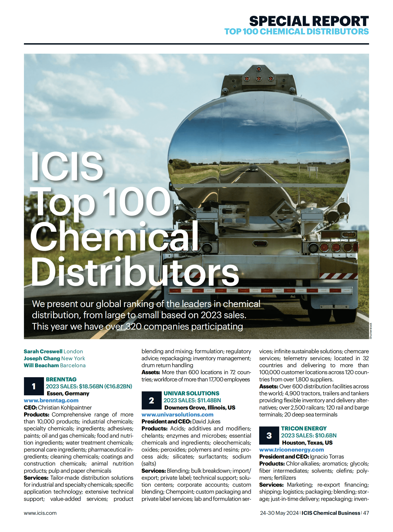The width and height of the screenshot is (393, 532).
Task: Select the TOP 100 CHEMICAL DISTRIBUTORS subheading
Action: point(297,32)
